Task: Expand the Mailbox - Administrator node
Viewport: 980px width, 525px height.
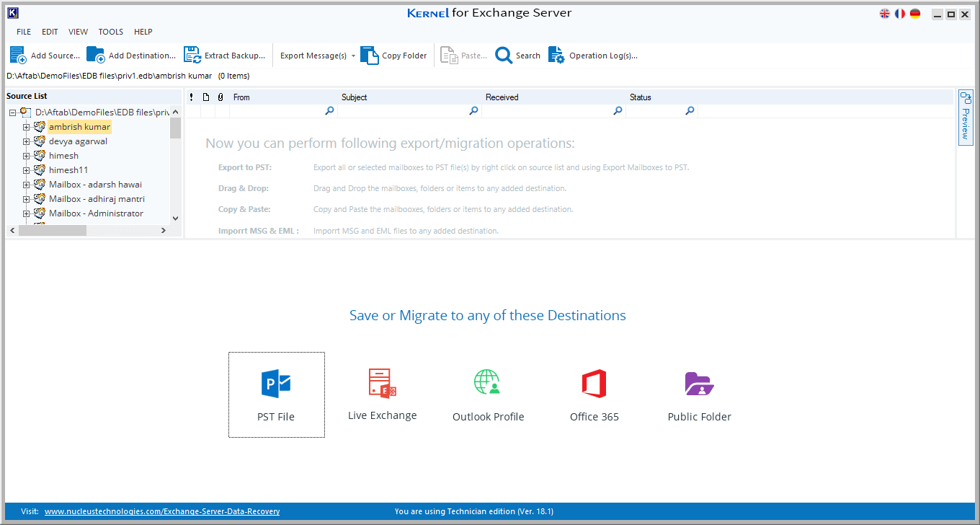Action: pos(26,213)
